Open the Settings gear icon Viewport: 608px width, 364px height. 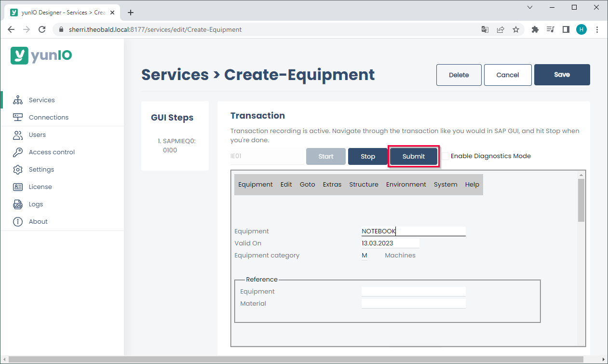click(18, 170)
